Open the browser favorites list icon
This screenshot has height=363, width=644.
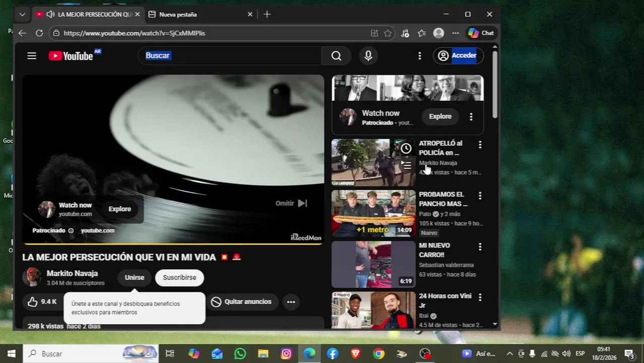pyautogui.click(x=422, y=33)
